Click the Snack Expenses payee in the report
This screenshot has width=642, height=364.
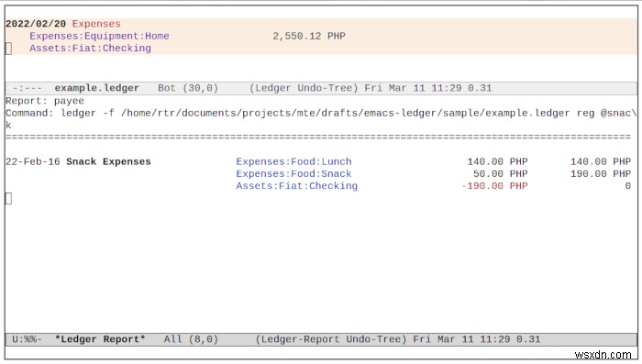click(108, 161)
